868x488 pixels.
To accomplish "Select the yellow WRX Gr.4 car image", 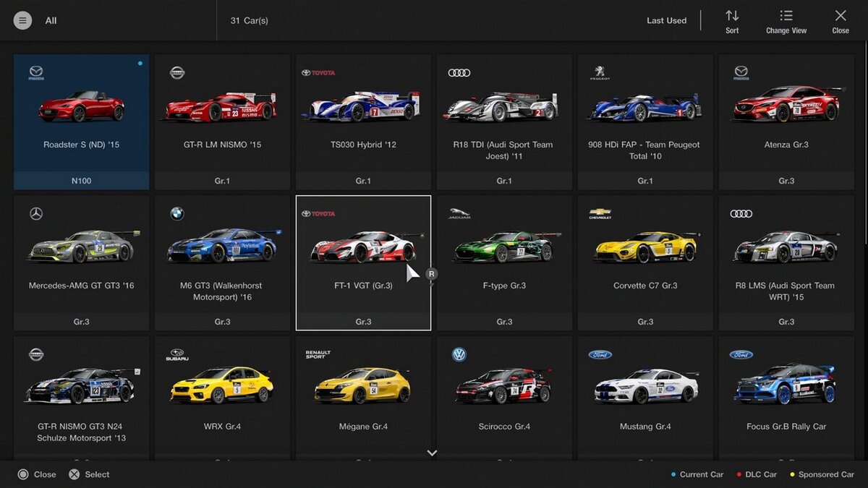I will point(221,385).
